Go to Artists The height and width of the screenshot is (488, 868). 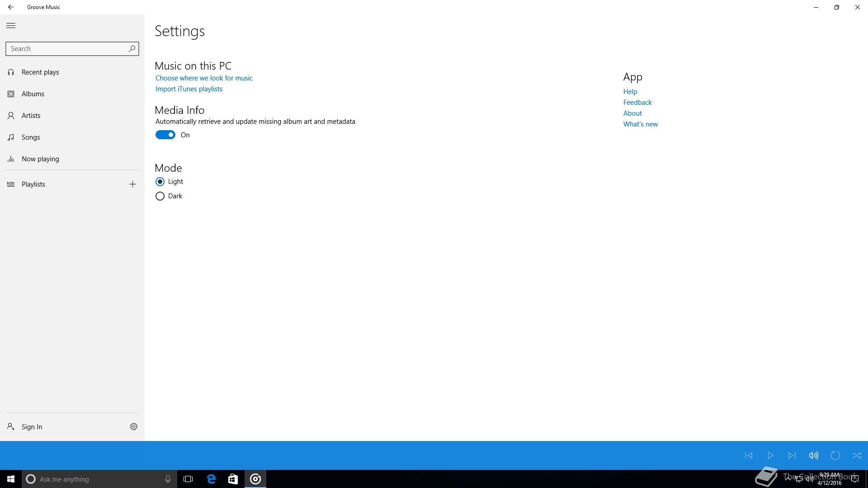point(72,116)
